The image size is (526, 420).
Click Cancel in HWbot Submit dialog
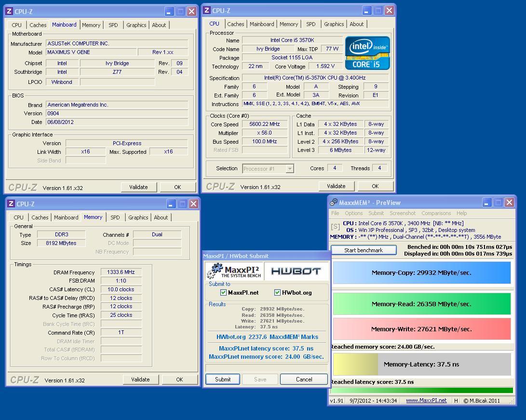(304, 379)
